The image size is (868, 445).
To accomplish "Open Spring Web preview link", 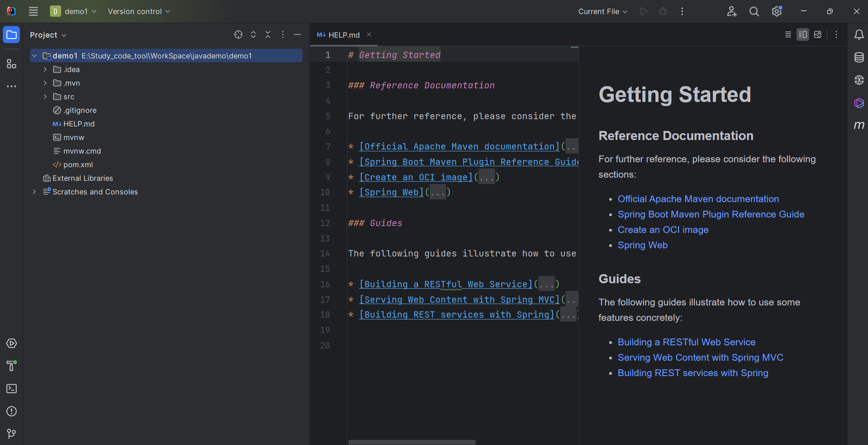I will coord(642,245).
